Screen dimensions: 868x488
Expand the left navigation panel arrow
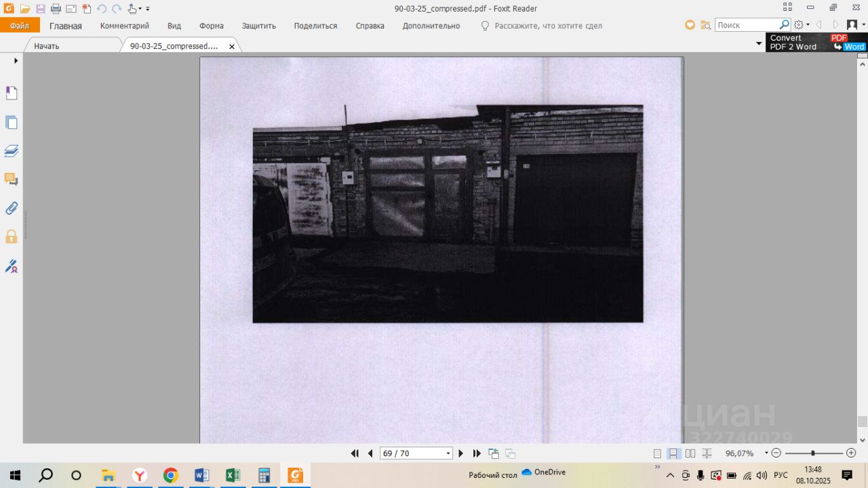(16, 61)
